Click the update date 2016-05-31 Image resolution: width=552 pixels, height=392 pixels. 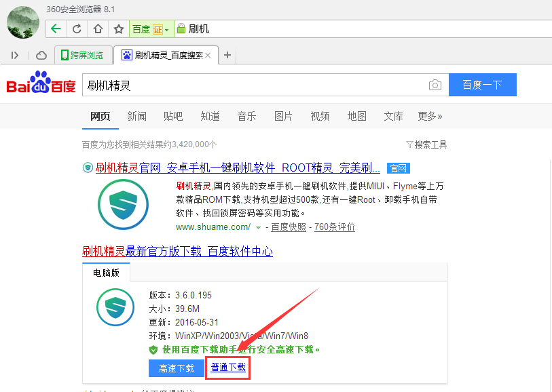[197, 322]
